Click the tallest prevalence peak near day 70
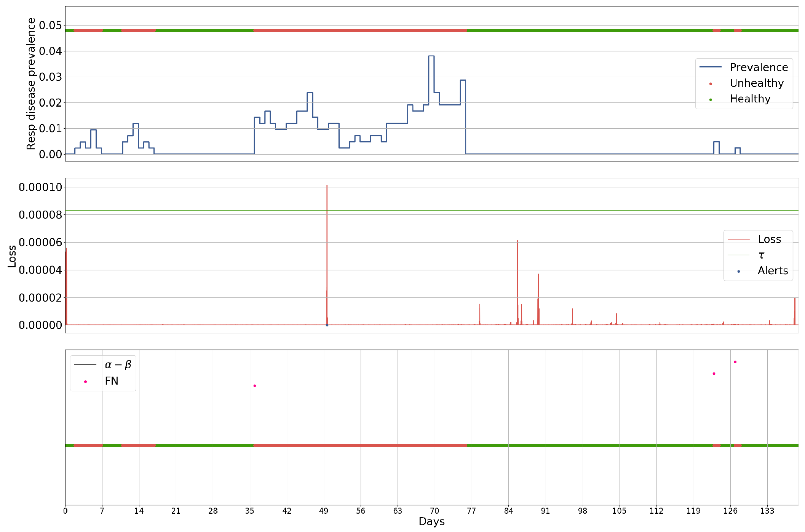The width and height of the screenshot is (805, 532). 431,56
